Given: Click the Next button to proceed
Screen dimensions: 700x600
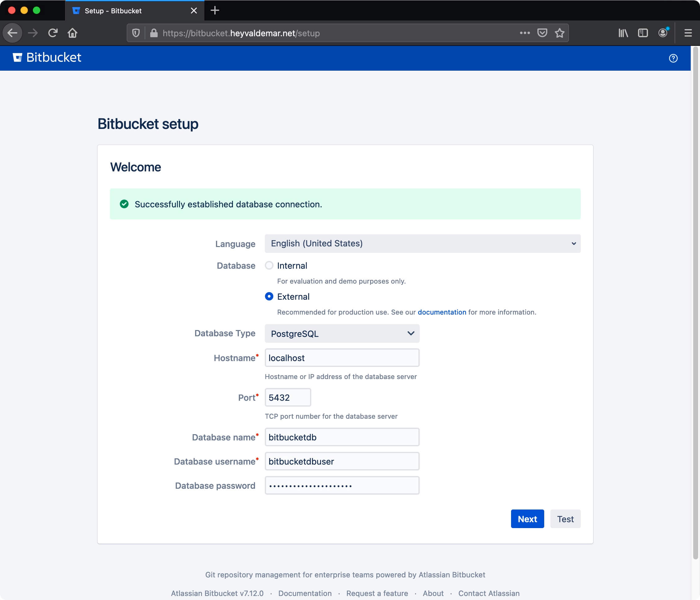Looking at the screenshot, I should click(527, 518).
